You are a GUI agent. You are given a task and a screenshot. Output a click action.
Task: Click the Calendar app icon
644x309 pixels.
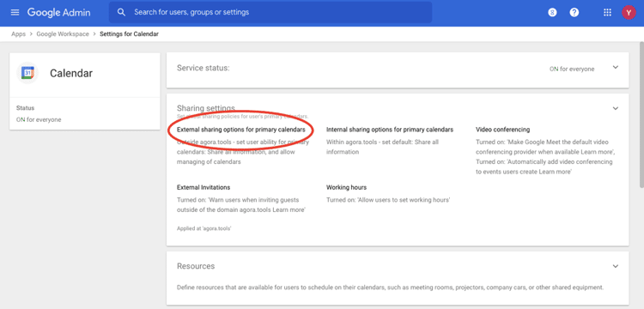[x=27, y=73]
